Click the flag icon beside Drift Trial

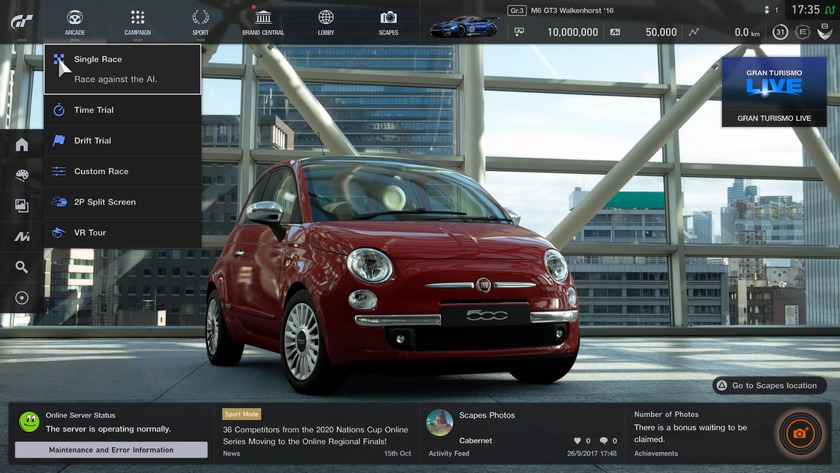pos(59,140)
